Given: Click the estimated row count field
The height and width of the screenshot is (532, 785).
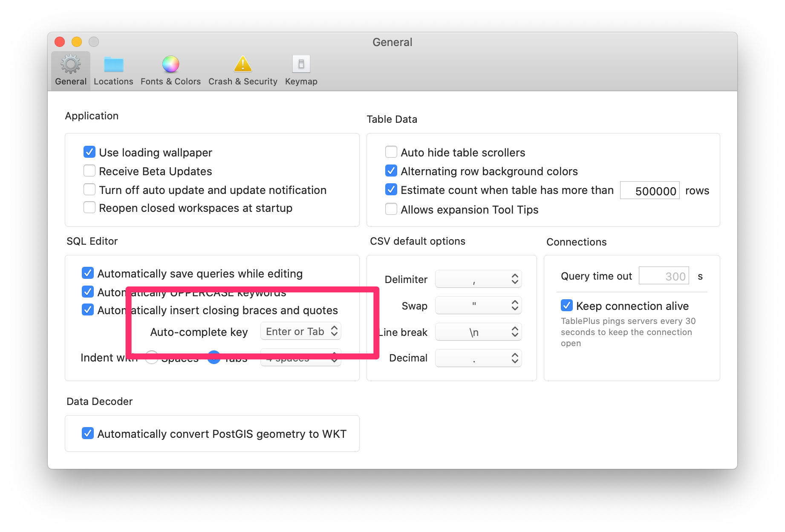Looking at the screenshot, I should [x=649, y=191].
